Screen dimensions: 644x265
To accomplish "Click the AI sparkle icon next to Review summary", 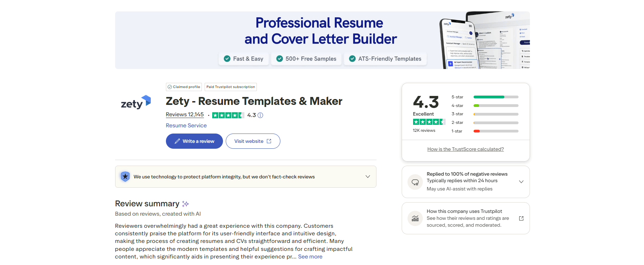I will click(x=185, y=204).
